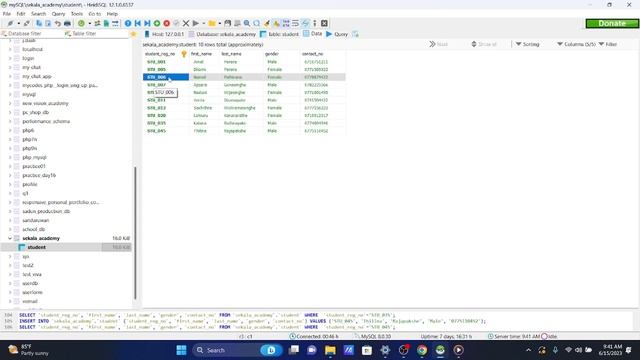The width and height of the screenshot is (640, 360).
Task: Click the Show all button
Action: tap(484, 44)
